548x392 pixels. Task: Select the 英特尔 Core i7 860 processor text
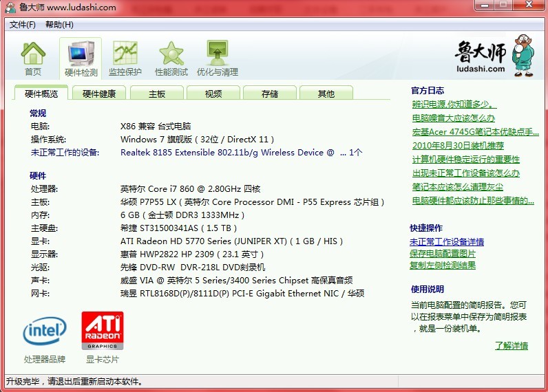coord(191,189)
